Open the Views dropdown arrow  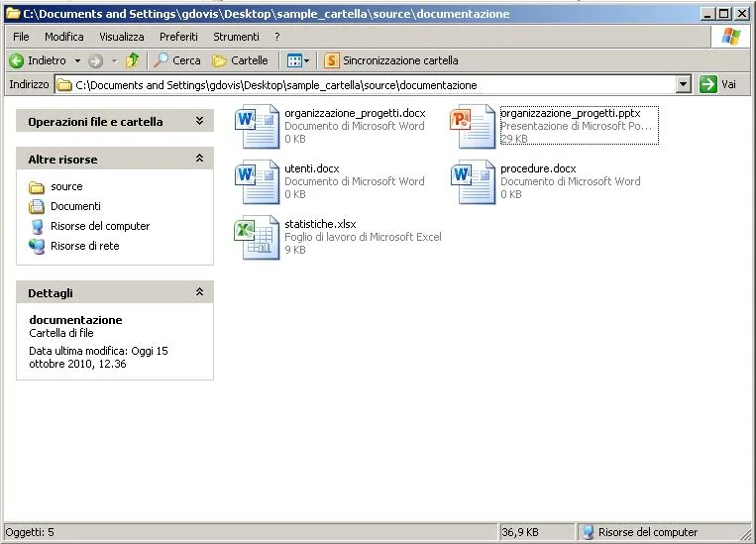point(306,60)
